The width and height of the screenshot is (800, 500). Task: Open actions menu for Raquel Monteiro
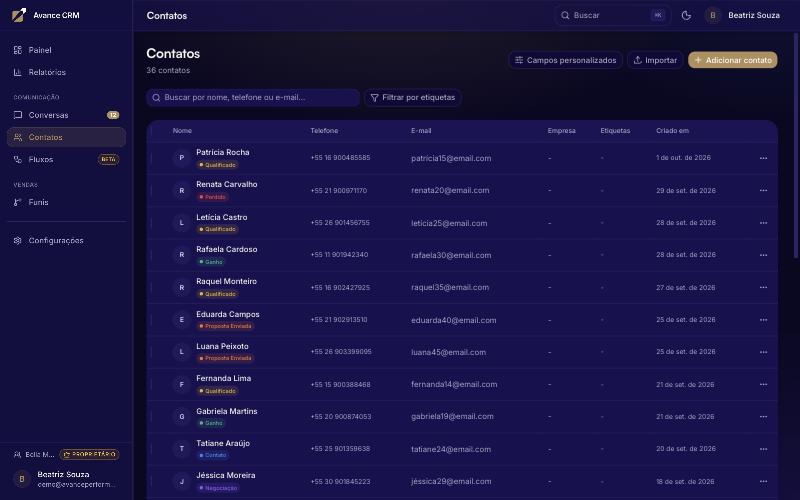[763, 287]
